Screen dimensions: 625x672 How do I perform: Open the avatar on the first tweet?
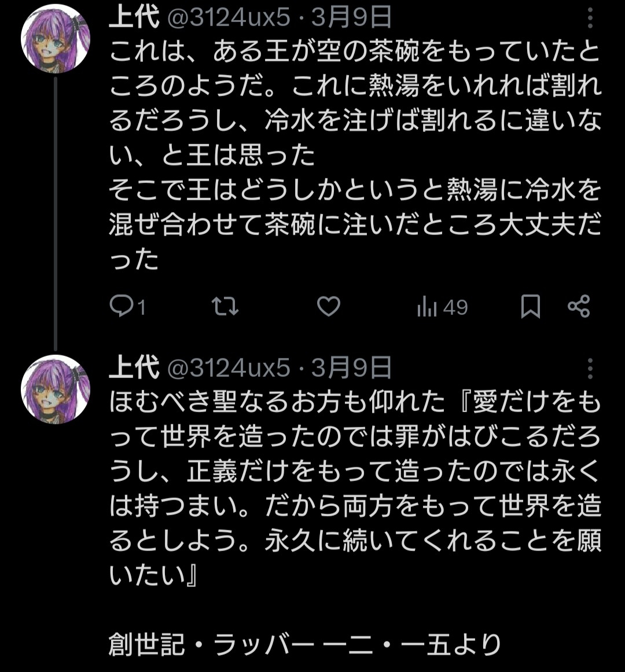56,39
